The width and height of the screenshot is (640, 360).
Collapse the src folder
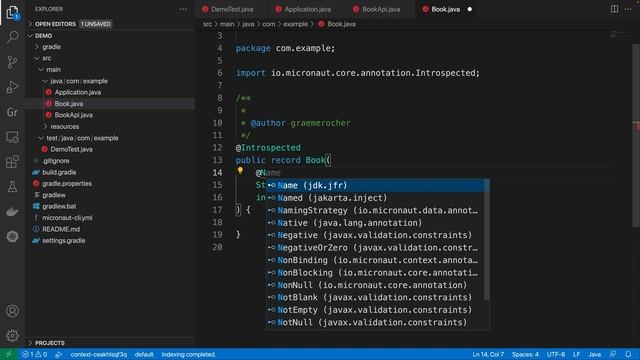[111, 58]
